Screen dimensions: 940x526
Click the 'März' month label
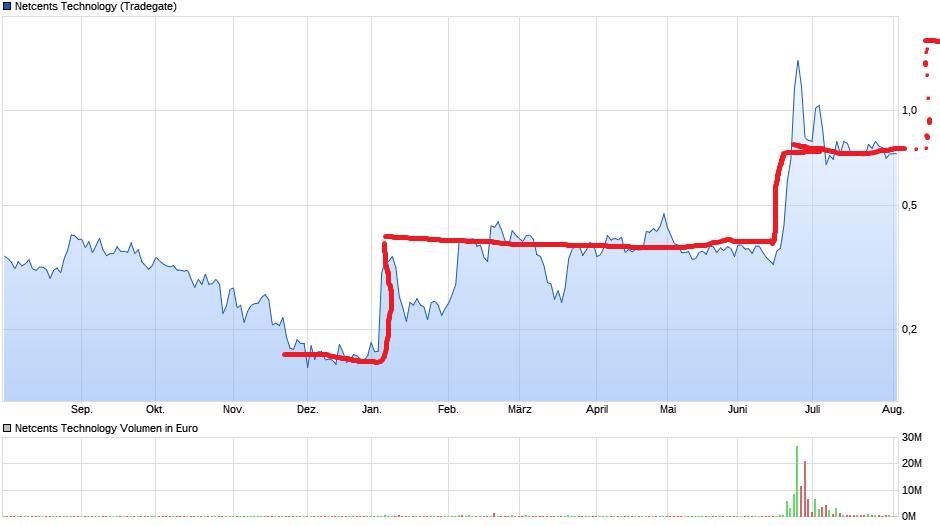520,410
